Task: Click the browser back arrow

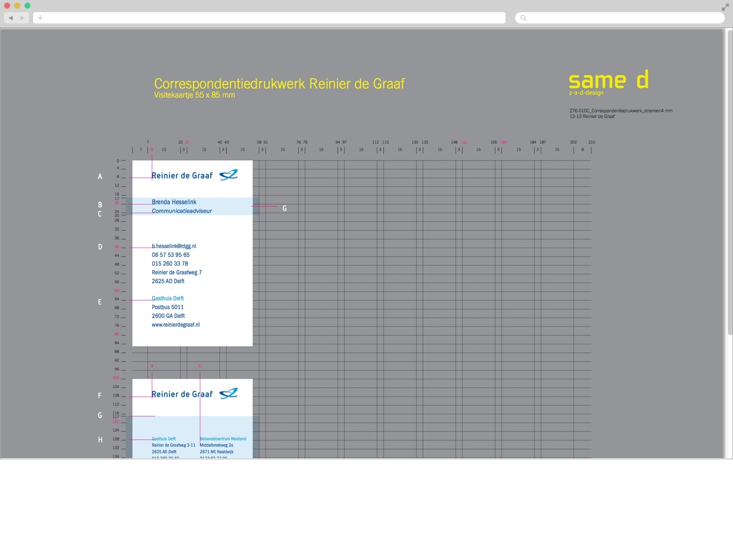Action: click(10, 18)
